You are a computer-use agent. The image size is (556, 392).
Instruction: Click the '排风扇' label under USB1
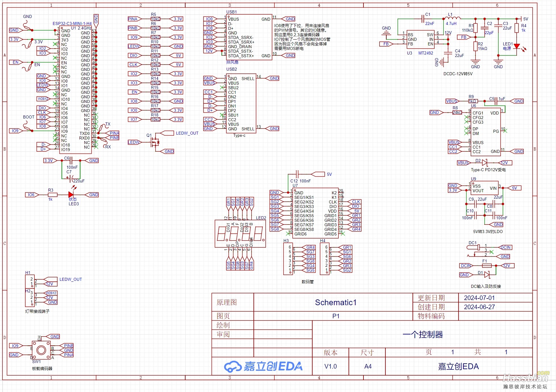232,62
